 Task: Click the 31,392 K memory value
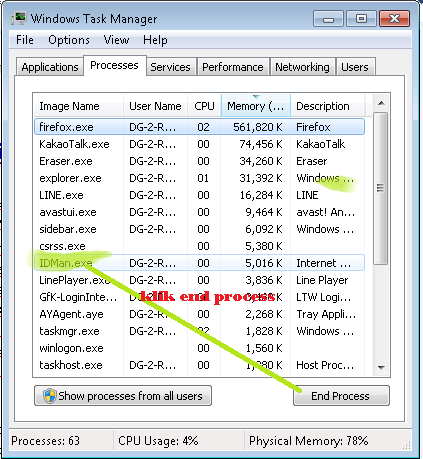coord(261,178)
